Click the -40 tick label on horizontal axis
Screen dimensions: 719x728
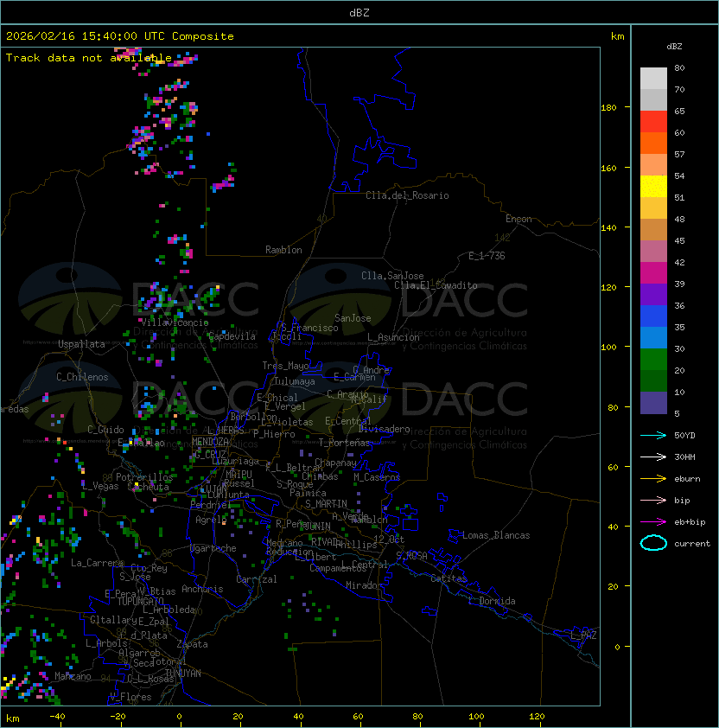(x=57, y=717)
